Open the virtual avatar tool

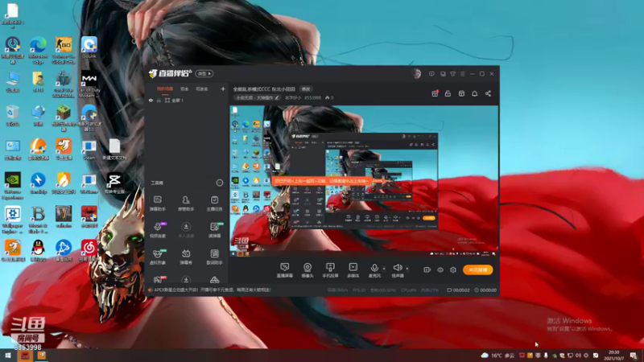[x=158, y=257]
